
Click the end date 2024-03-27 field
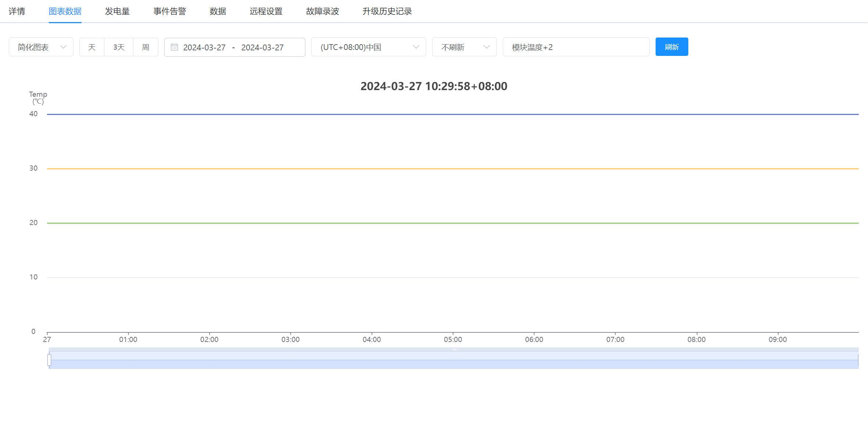pyautogui.click(x=262, y=47)
